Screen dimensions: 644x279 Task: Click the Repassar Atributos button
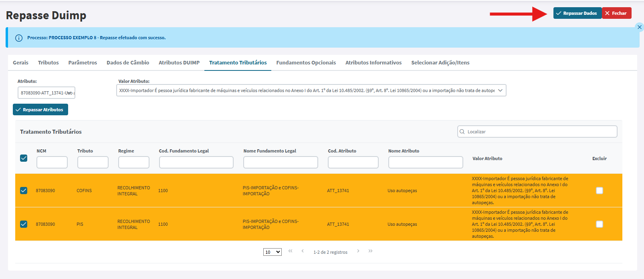point(40,110)
